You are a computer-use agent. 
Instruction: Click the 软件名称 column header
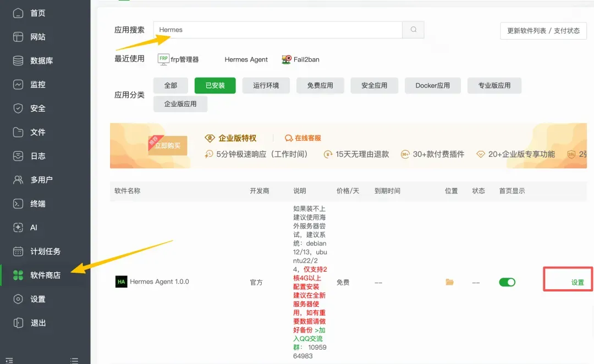(127, 190)
